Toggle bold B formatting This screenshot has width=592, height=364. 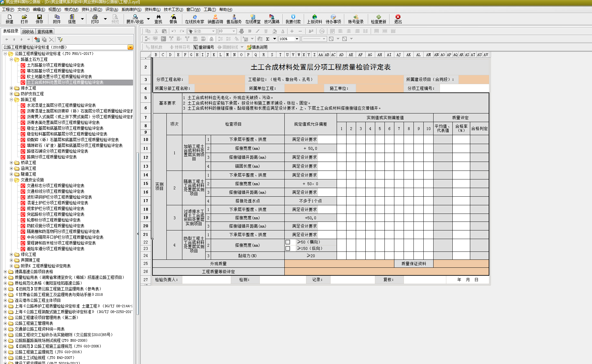click(x=250, y=31)
